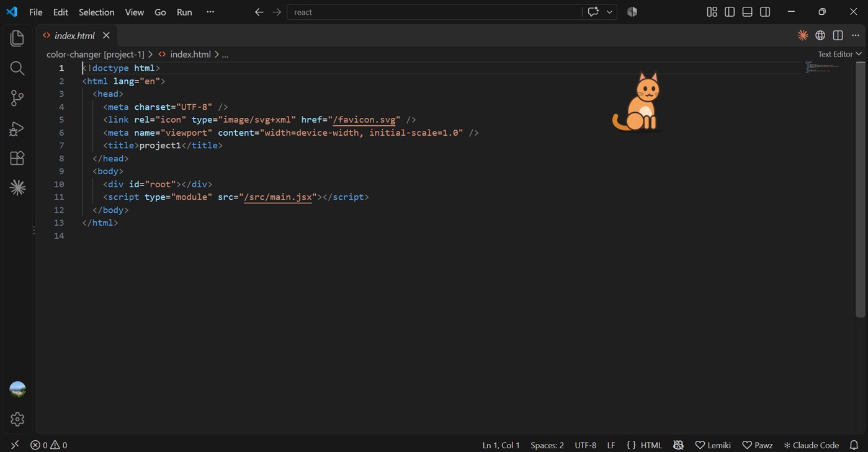Open the Extensions view

coord(17,158)
